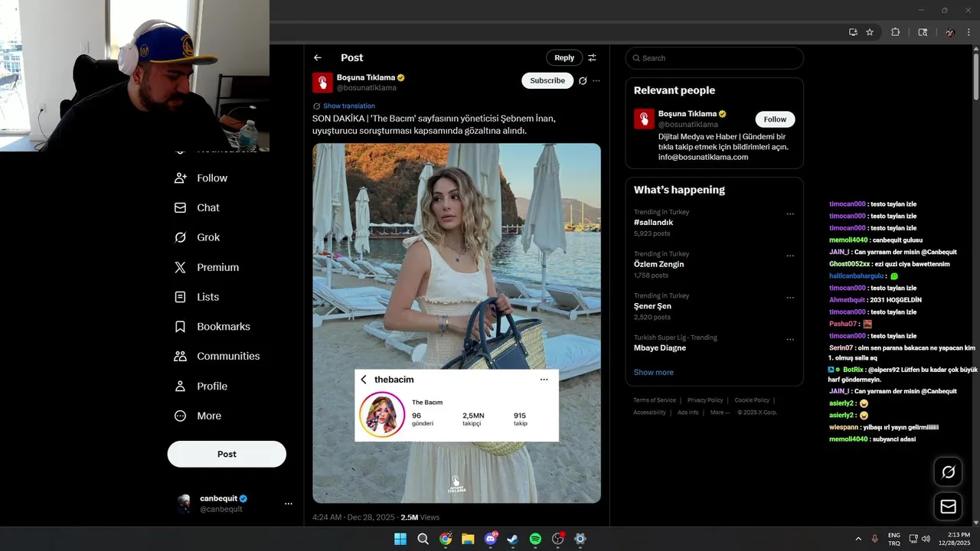The image size is (980, 551).
Task: Click the install app icon in address bar
Action: pyautogui.click(x=853, y=32)
